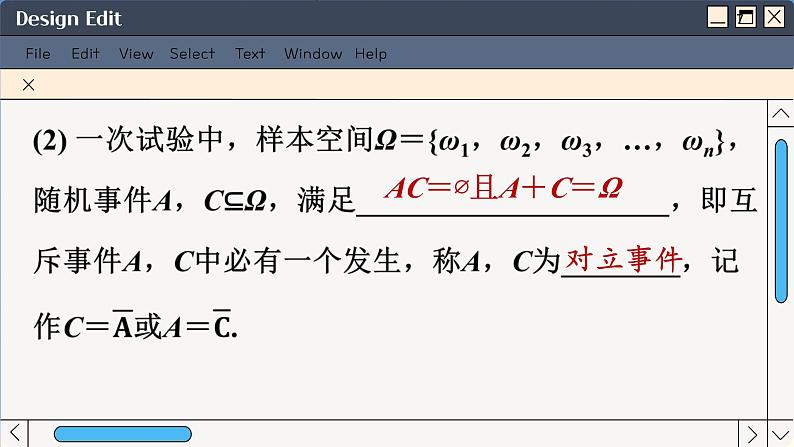The height and width of the screenshot is (447, 794).
Task: Click the red underlined text 对立事件
Action: (x=623, y=261)
